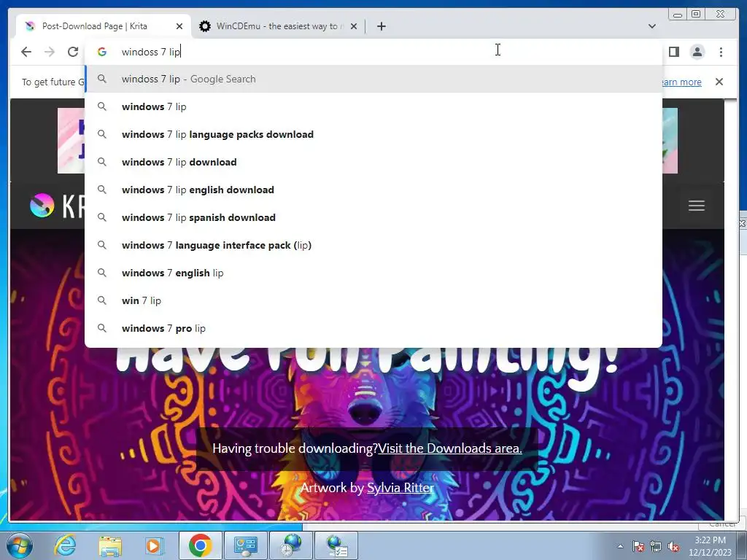Launch Internet Explorer from the taskbar
747x560 pixels.
(65, 545)
